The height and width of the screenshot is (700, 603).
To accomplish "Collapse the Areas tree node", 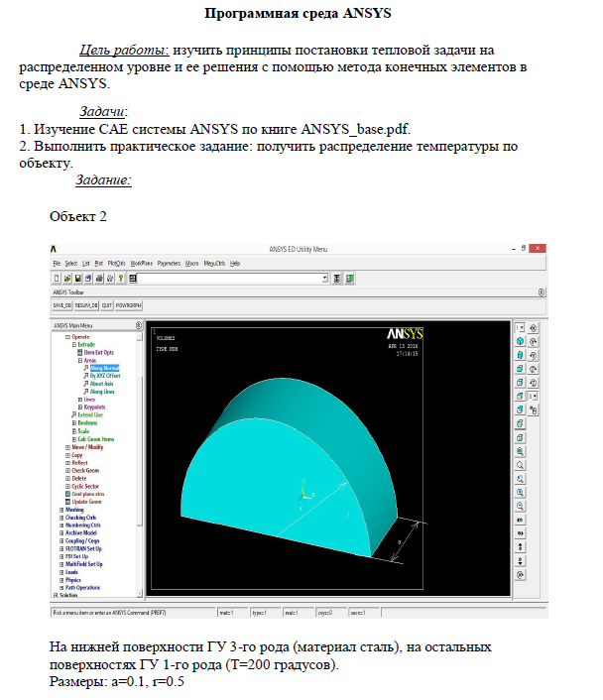I will tap(80, 360).
